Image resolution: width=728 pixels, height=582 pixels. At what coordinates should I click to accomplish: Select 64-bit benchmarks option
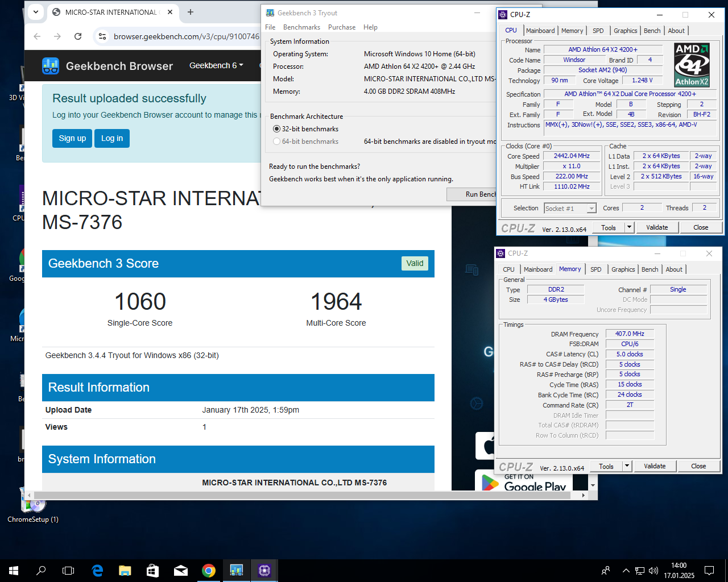305,142
